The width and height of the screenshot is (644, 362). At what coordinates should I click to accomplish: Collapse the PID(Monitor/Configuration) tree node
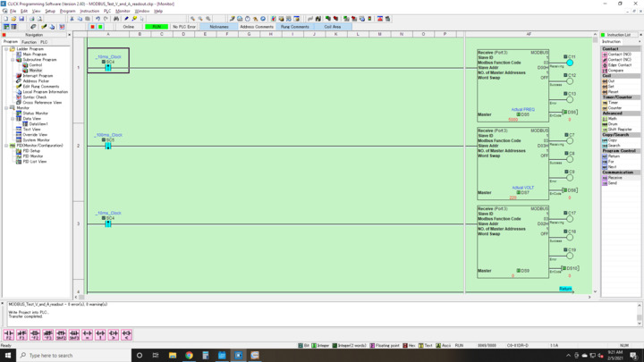[x=6, y=146]
